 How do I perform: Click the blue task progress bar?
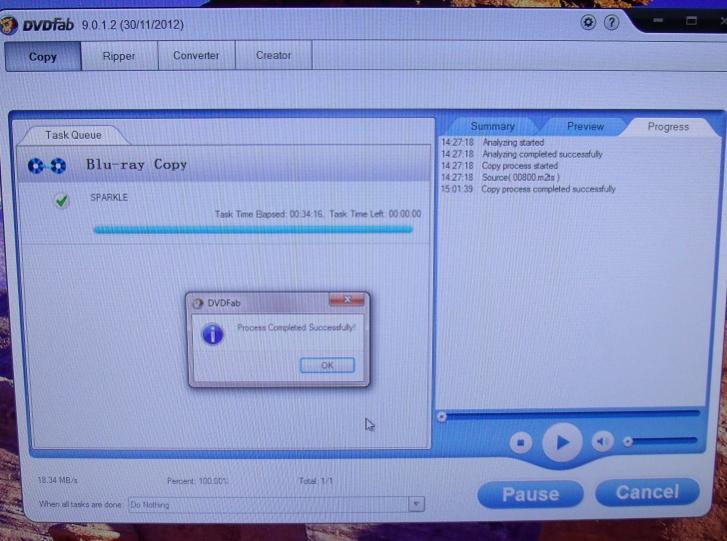pos(253,229)
